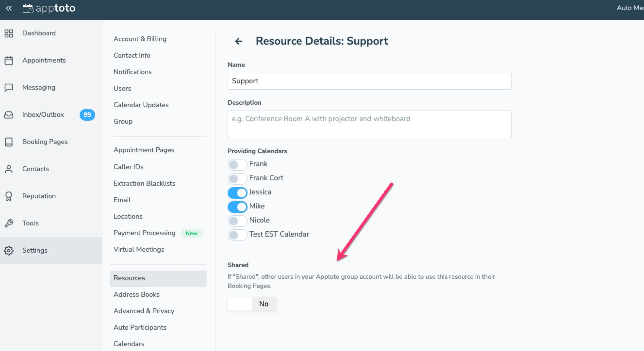The image size is (644, 351).
Task: Select the Appointments calendar icon
Action: pyautogui.click(x=9, y=60)
